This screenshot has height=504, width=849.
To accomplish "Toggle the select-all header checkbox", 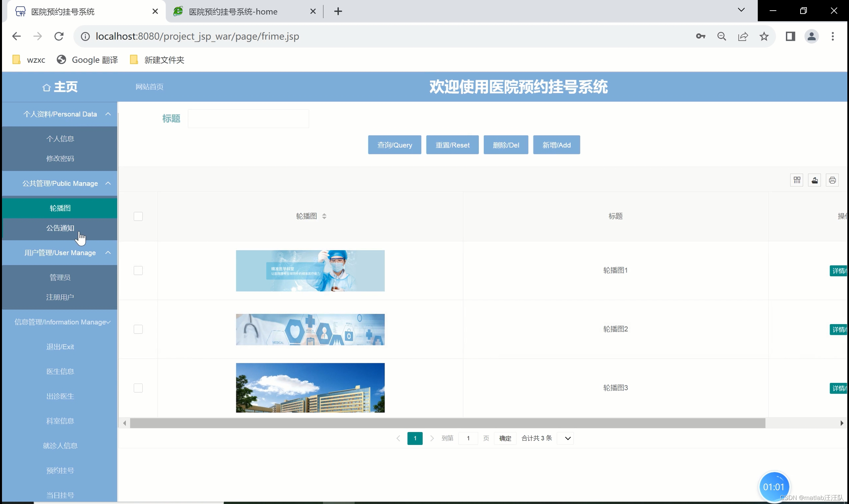I will pos(138,216).
